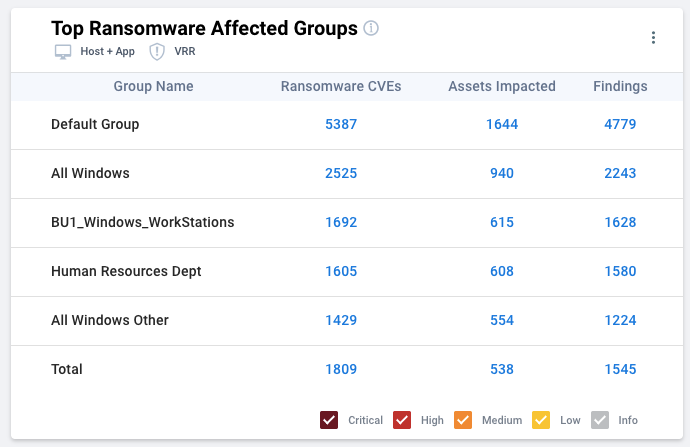Viewport: 690px width, 447px height.
Task: Open BU1_Windows_WorkStations assets count 615
Action: click(502, 222)
